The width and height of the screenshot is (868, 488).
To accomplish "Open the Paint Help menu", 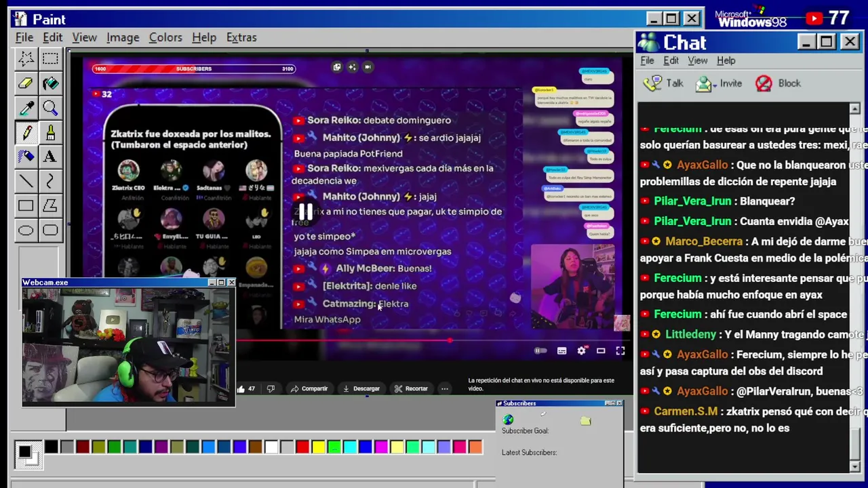I will click(203, 37).
